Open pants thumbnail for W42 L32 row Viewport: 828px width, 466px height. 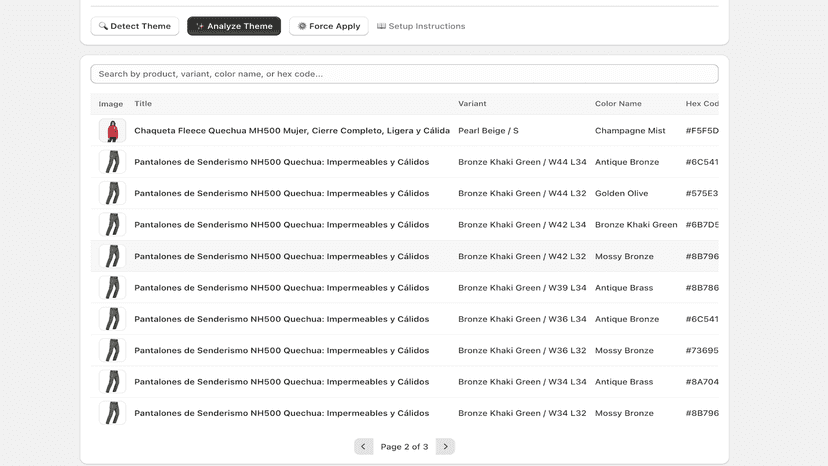[x=112, y=256]
